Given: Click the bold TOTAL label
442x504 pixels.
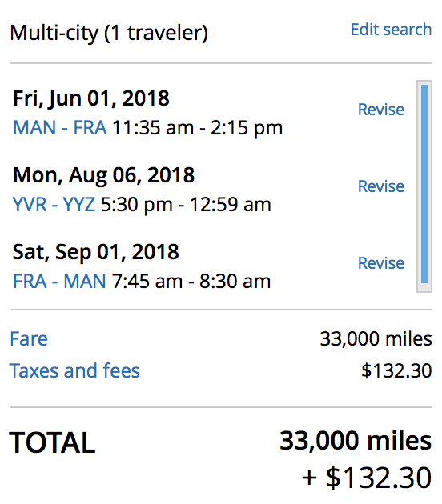Looking at the screenshot, I should pyautogui.click(x=52, y=443).
